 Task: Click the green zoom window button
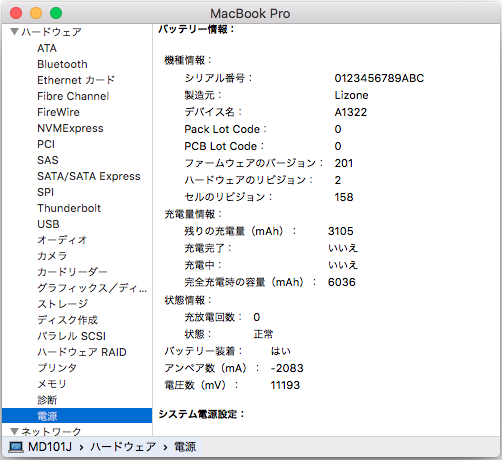pyautogui.click(x=56, y=13)
